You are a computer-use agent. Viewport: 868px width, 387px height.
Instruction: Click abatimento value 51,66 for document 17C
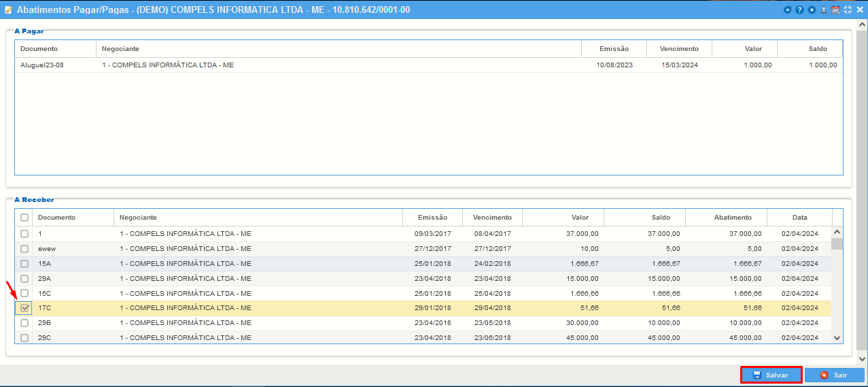click(752, 308)
